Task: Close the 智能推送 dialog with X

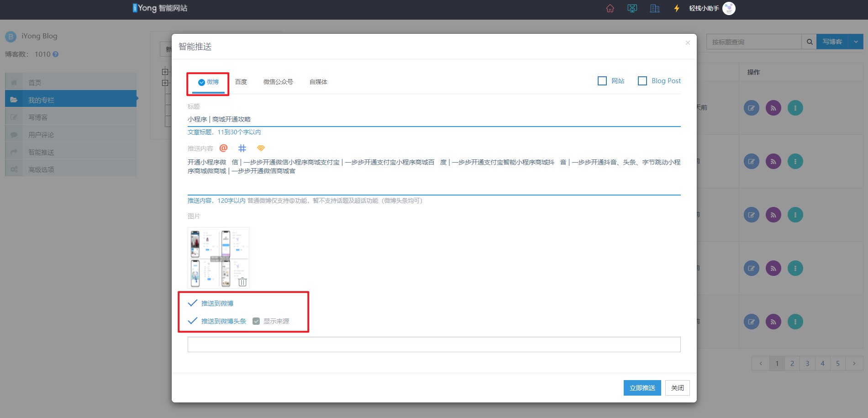Action: [688, 43]
